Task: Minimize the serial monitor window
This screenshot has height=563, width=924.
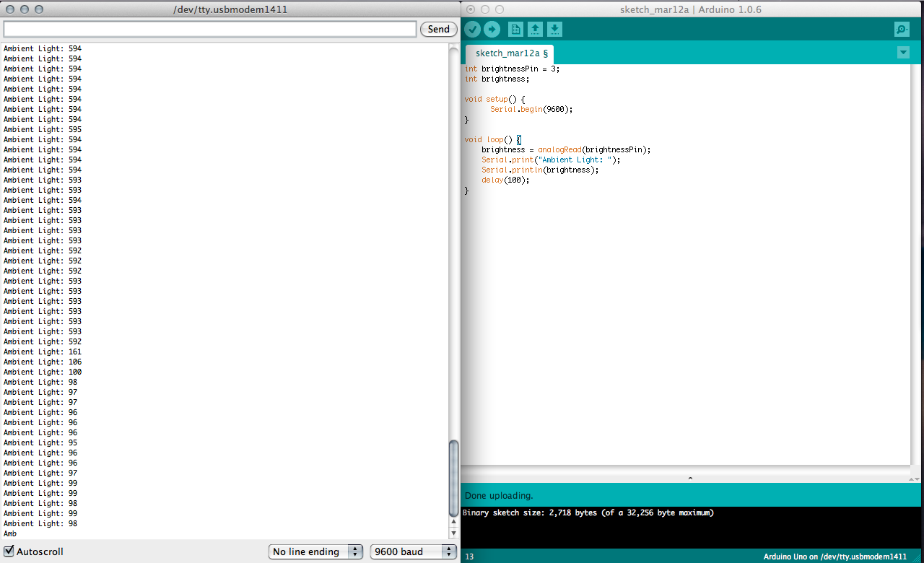Action: (x=25, y=9)
